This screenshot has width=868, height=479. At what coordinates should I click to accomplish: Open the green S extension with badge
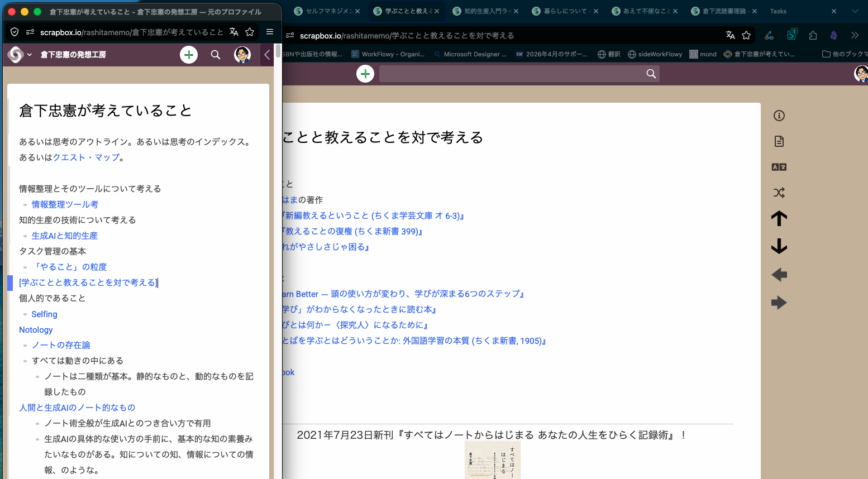coord(792,35)
